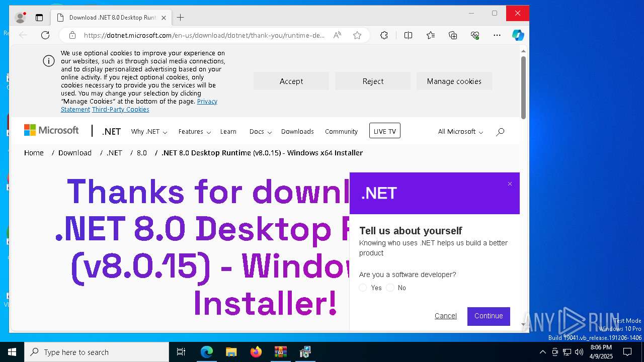
Task: Open the Collections icon
Action: click(x=453, y=35)
